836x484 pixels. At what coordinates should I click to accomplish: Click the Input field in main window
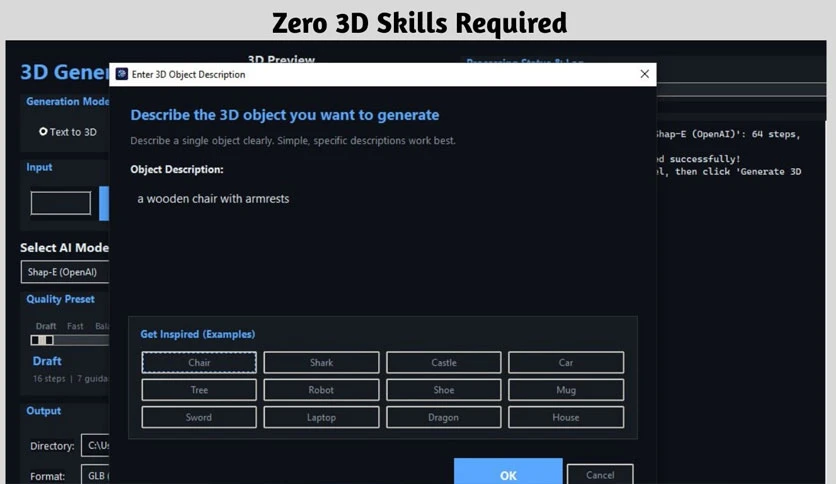click(61, 203)
